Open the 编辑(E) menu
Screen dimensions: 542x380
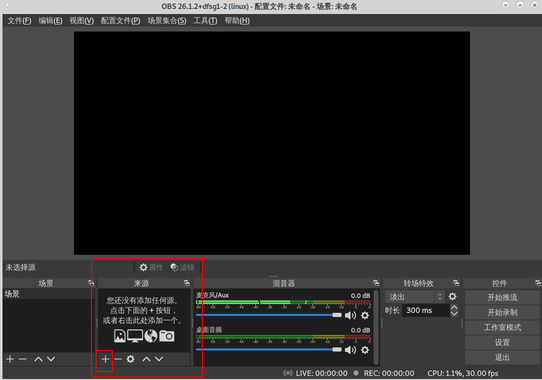pos(50,21)
